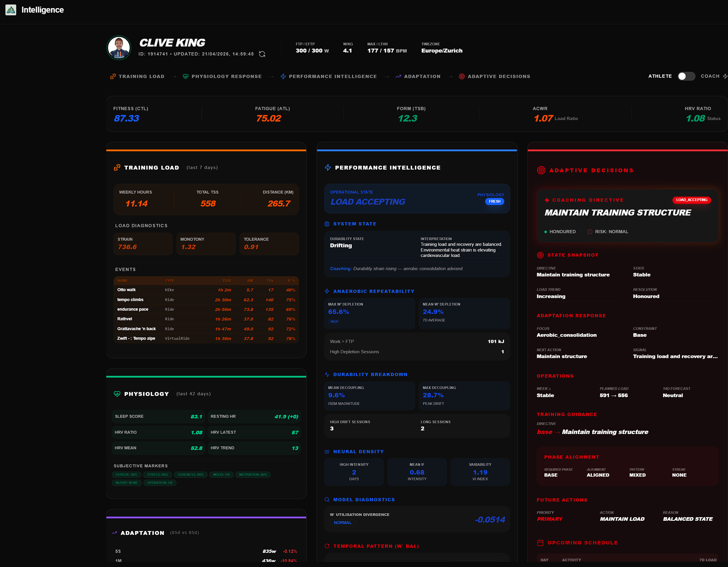Viewport: 728px width, 567px height.
Task: Click the Adaptive Decisions target icon
Action: (462, 76)
